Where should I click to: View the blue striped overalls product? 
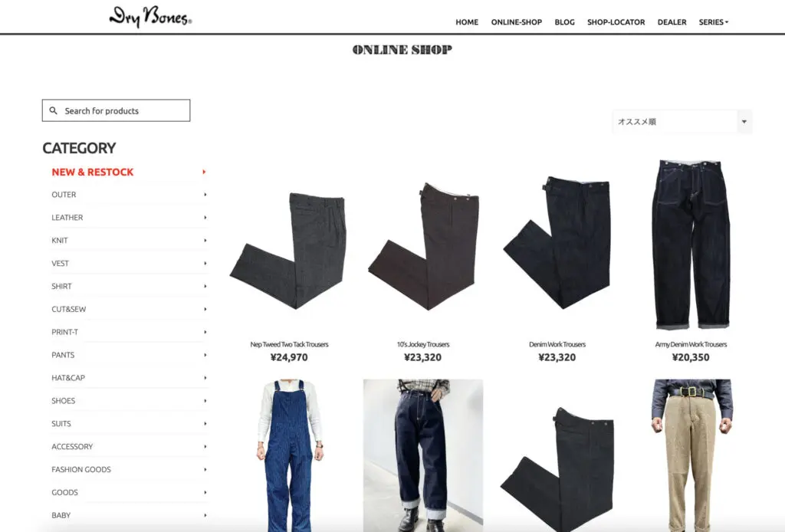pos(289,455)
